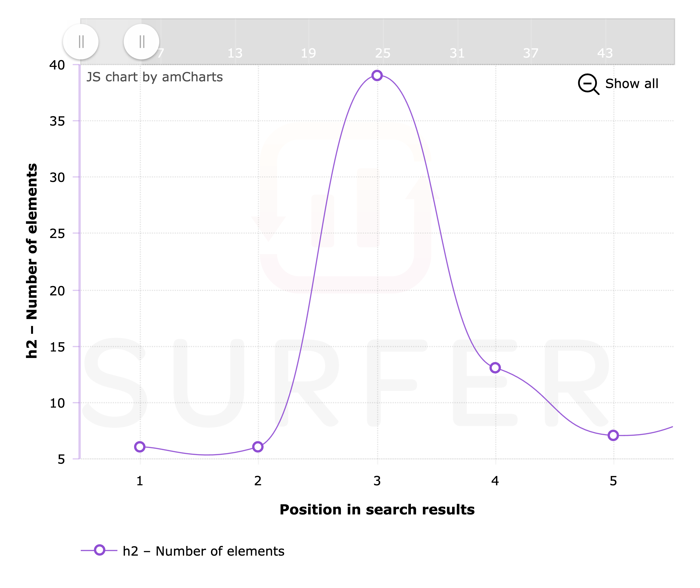
Task: Grab the left scrollbar grip handle
Action: pos(81,42)
